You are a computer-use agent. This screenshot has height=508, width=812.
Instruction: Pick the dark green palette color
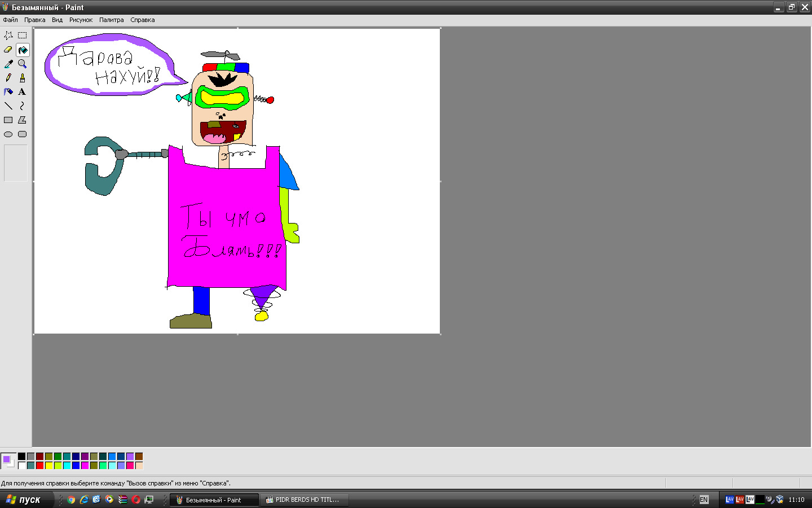pyautogui.click(x=58, y=457)
